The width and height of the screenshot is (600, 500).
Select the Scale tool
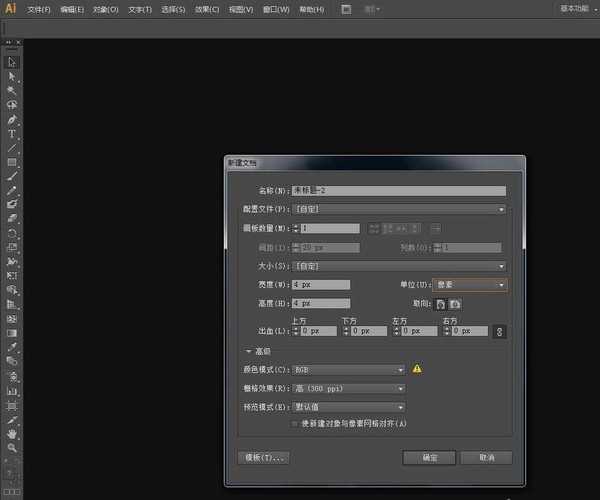coord(12,247)
